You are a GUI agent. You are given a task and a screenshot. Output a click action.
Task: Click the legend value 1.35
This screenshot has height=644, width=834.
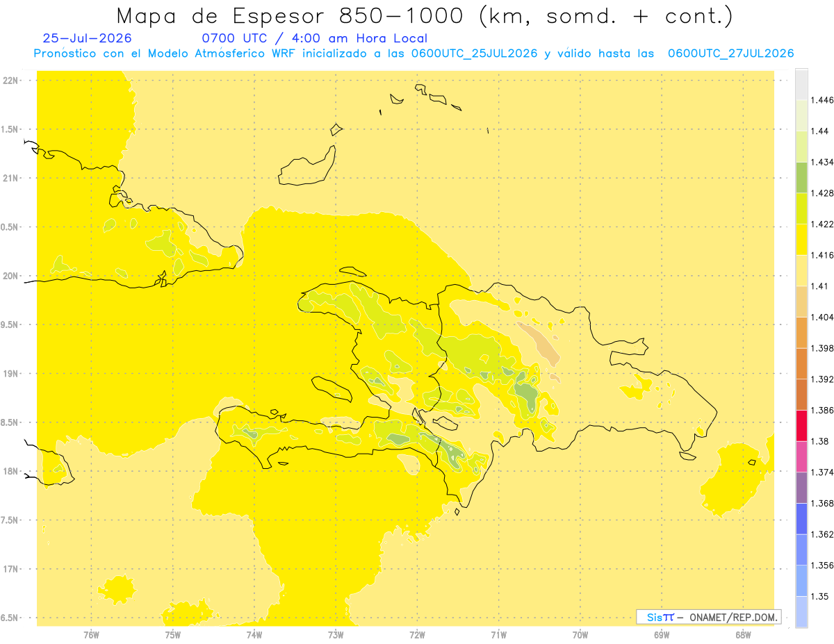pyautogui.click(x=820, y=596)
